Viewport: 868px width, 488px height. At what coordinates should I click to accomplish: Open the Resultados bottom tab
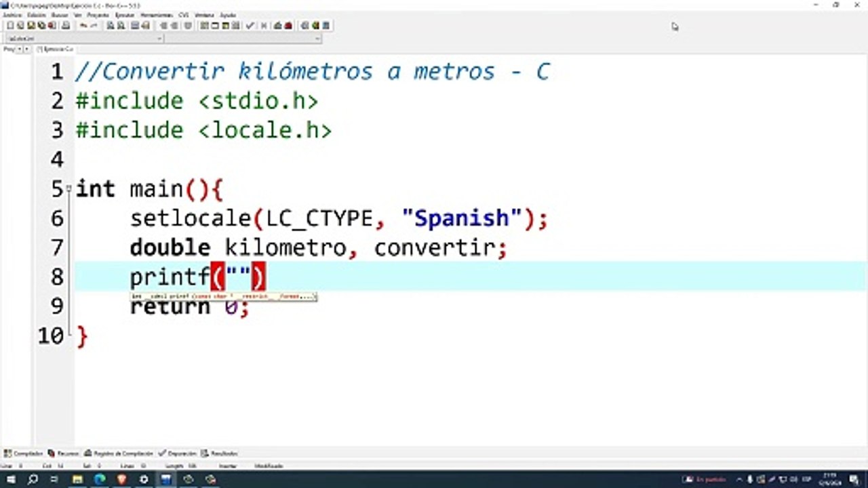point(220,453)
